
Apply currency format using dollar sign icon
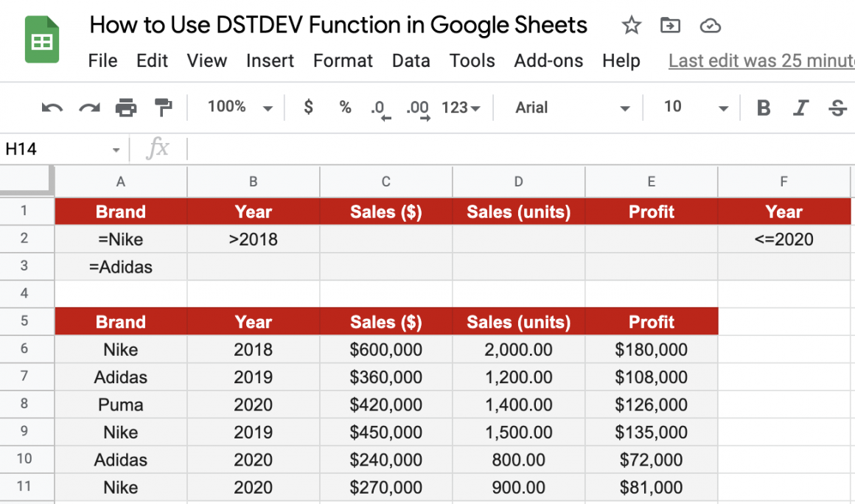coord(308,107)
